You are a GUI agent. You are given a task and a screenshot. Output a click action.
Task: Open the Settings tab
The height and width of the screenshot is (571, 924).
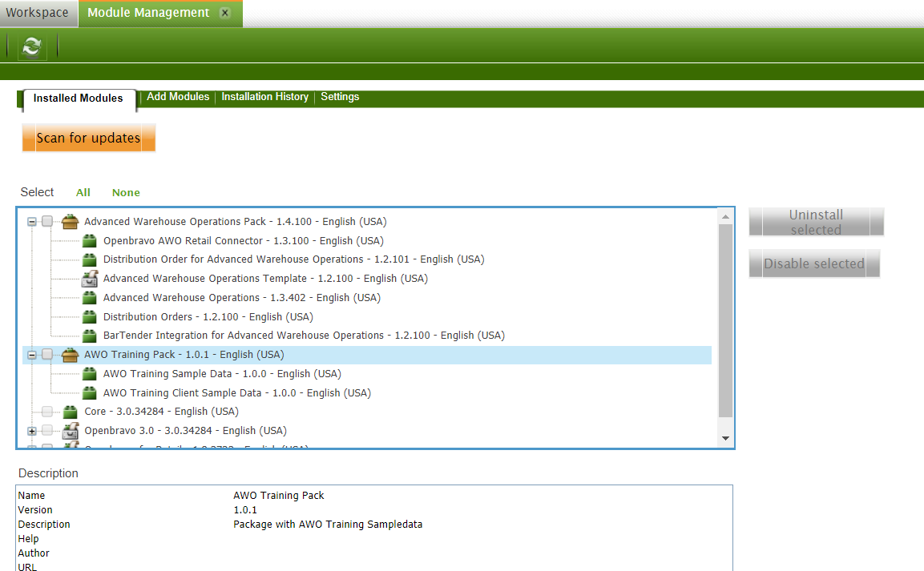(340, 97)
